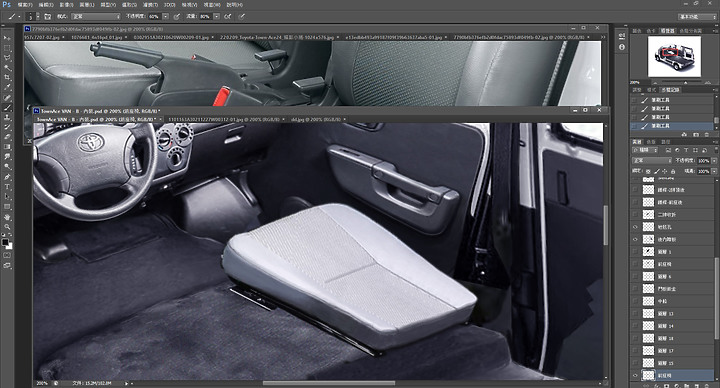Viewport: 720px width, 388px height.
Task: Click the lock transparent pixels icon
Action: (648, 171)
